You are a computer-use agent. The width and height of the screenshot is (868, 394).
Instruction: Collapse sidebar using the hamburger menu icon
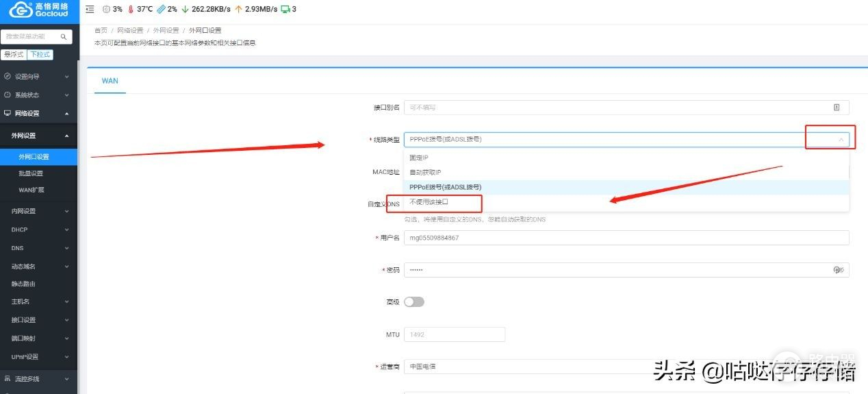click(x=90, y=10)
